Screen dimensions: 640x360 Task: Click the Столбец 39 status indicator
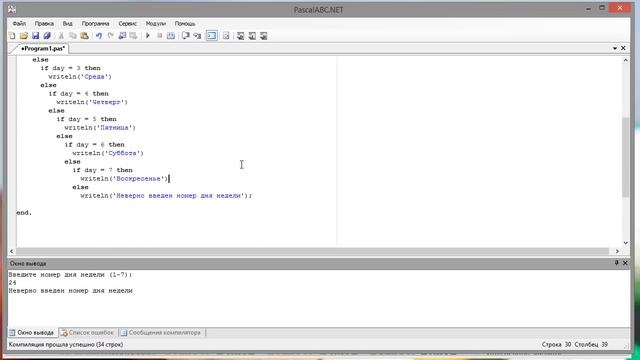pos(591,344)
